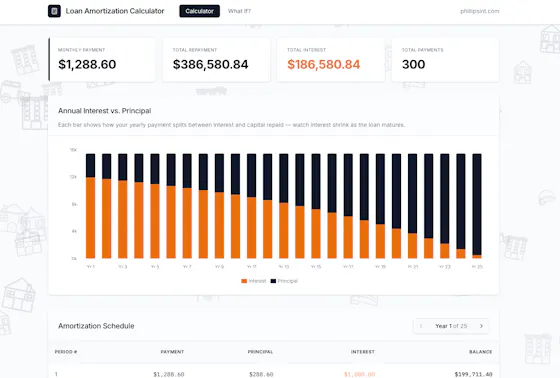Click principal cell $288.60 in first row
Screen dimensions: 560x378
(x=261, y=374)
